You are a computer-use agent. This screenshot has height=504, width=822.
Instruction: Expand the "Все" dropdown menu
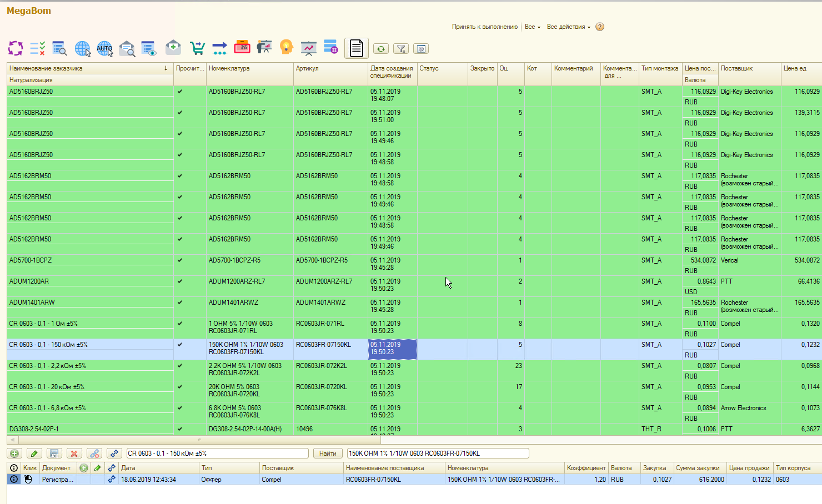pos(532,27)
